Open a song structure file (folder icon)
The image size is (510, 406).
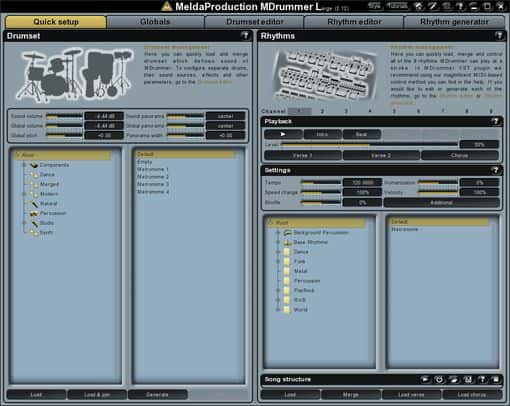click(x=454, y=379)
